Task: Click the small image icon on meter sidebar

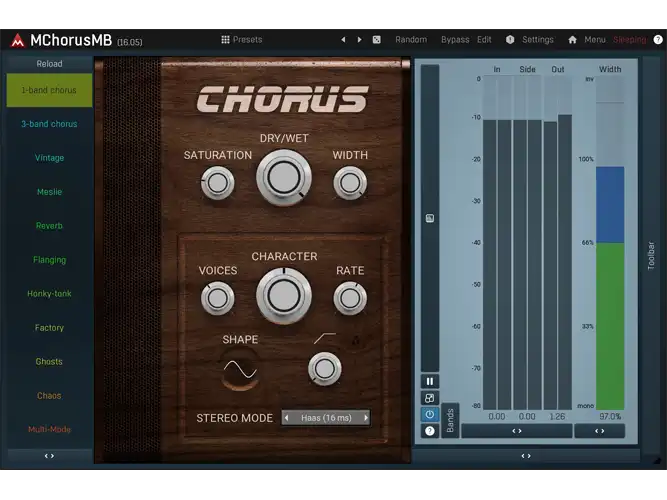Action: (x=430, y=218)
